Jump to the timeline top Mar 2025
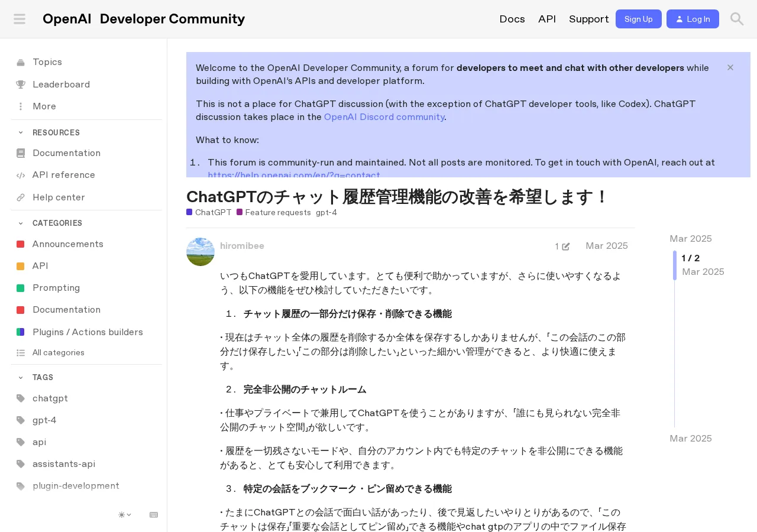757x532 pixels. coord(691,239)
